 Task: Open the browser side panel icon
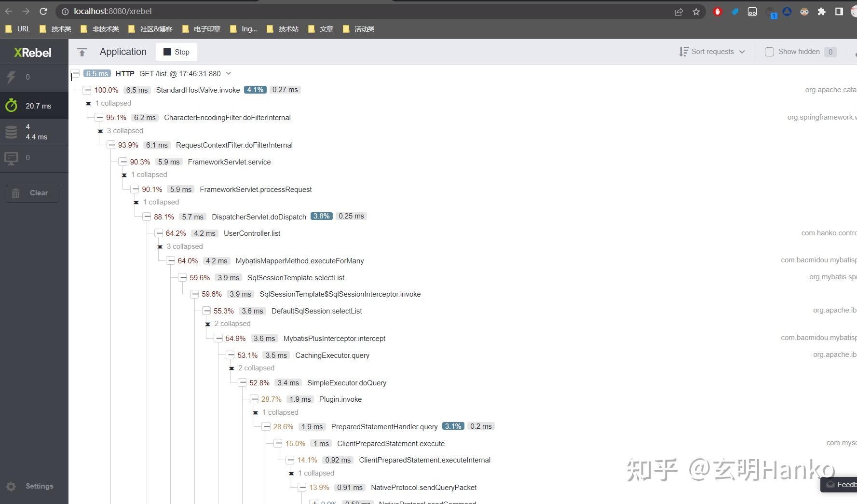(x=839, y=12)
